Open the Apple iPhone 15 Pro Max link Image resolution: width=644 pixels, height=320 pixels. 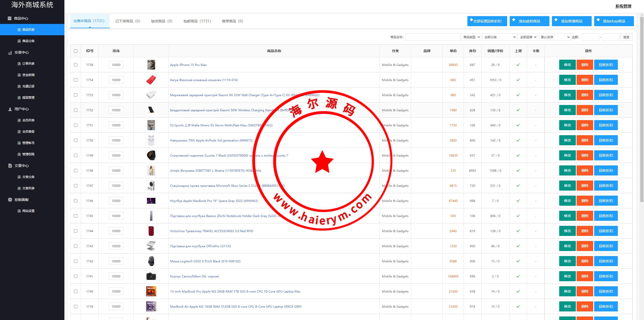coord(188,65)
